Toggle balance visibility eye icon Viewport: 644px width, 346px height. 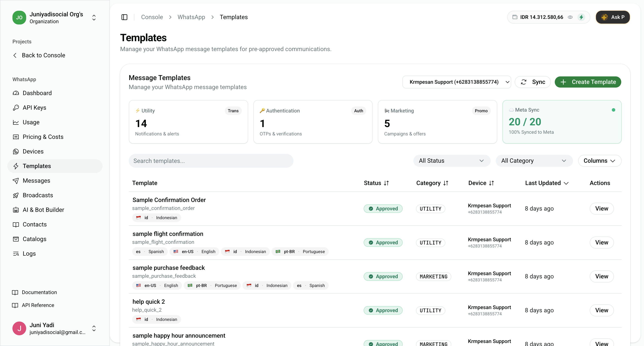coord(570,17)
